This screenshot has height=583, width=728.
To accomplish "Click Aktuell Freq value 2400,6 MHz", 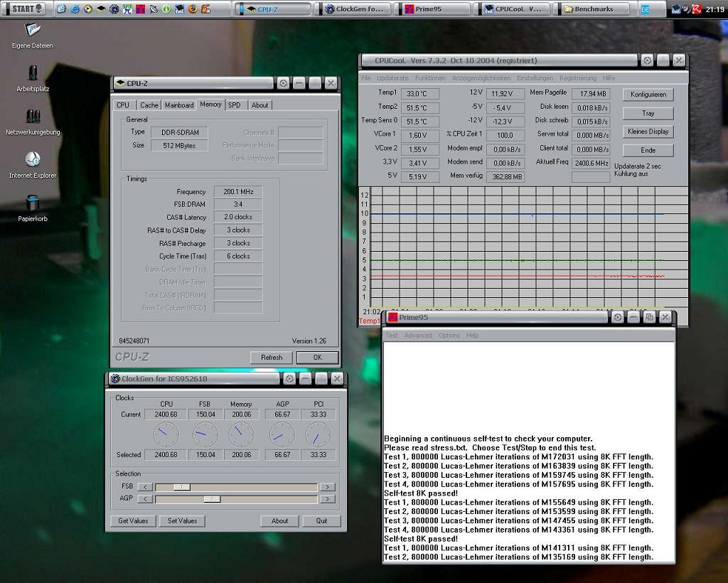I will click(x=591, y=163).
